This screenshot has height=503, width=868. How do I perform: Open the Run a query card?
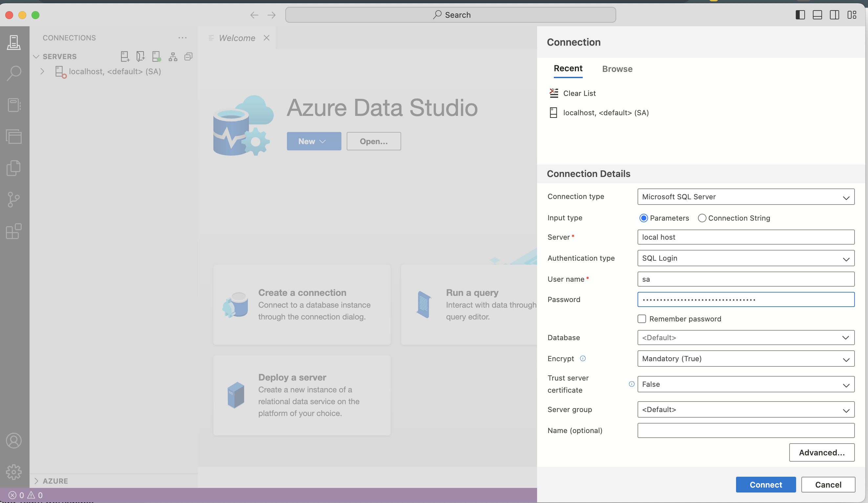[x=469, y=305]
